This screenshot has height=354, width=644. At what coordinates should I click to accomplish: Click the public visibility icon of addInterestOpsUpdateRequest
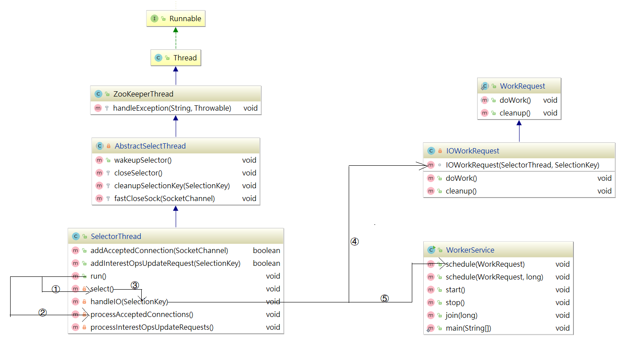(x=84, y=263)
